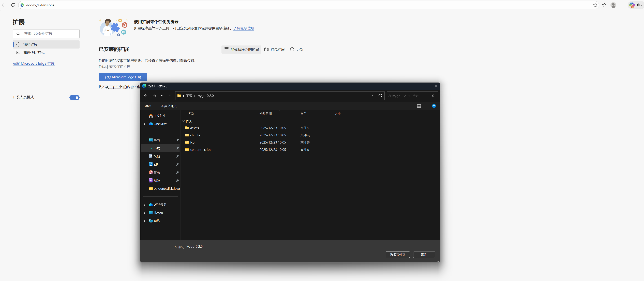The image size is (644, 281).
Task: Click the up-directory arrow in file dialog
Action: [170, 96]
